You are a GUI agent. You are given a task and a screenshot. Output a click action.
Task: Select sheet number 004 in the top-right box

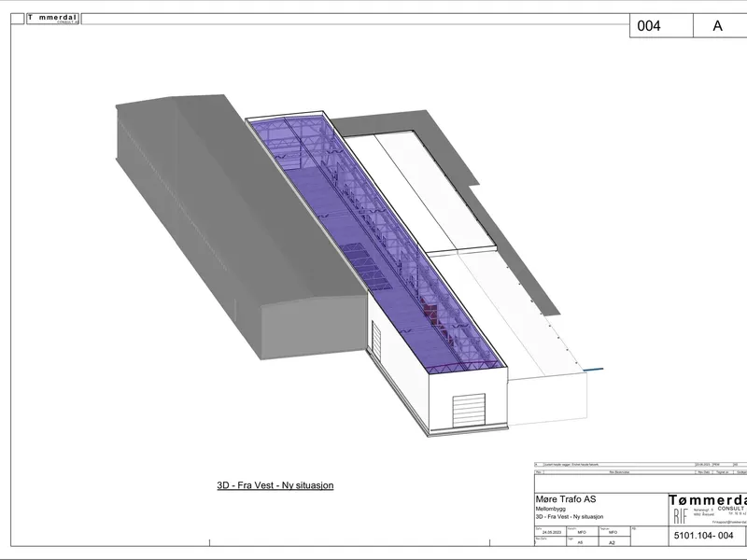[649, 26]
